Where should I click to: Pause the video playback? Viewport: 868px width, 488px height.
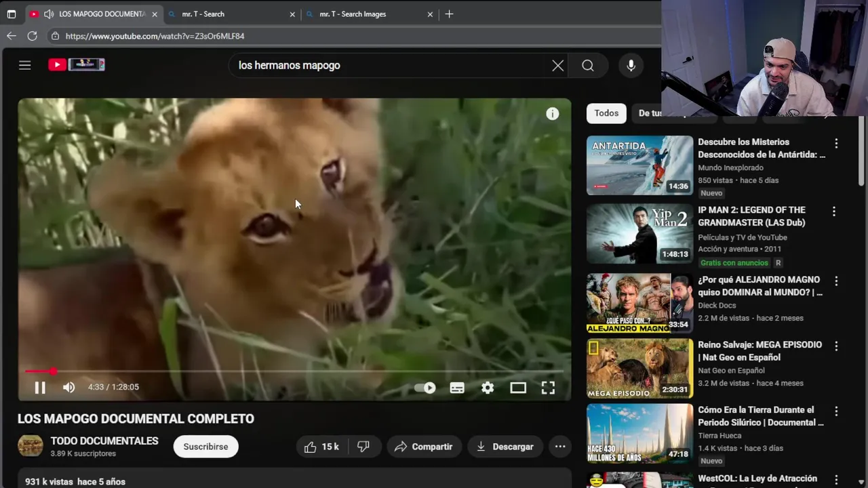[40, 387]
